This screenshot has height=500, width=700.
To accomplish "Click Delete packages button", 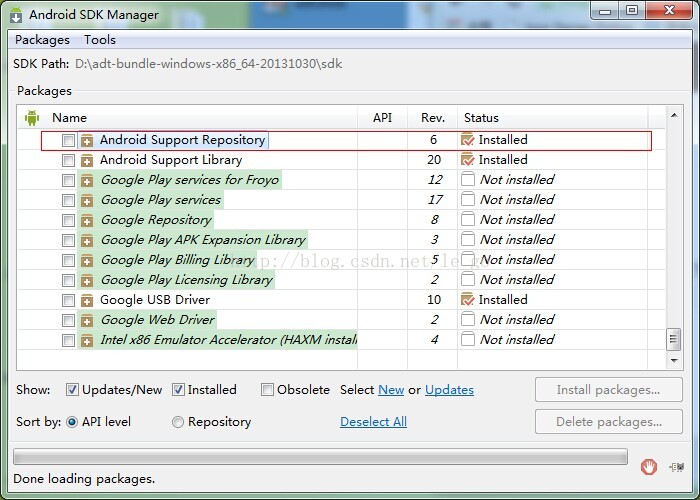I will click(608, 422).
